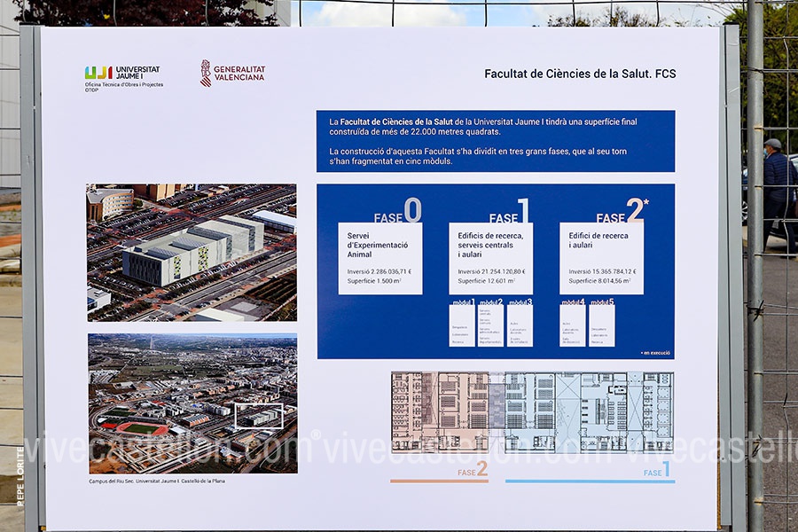Viewport: 798px width, 532px height.
Task: Click the 'mòdul 5' card
Action: click(602, 324)
